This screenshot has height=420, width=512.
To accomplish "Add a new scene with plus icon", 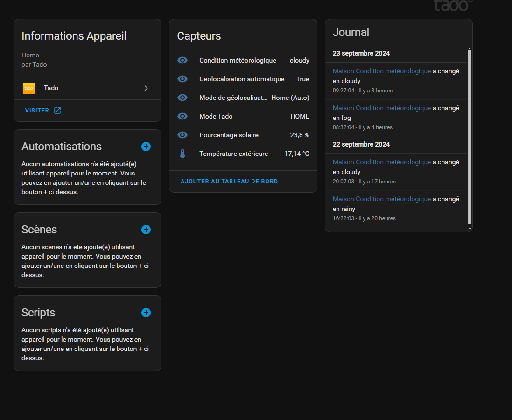I will point(146,230).
